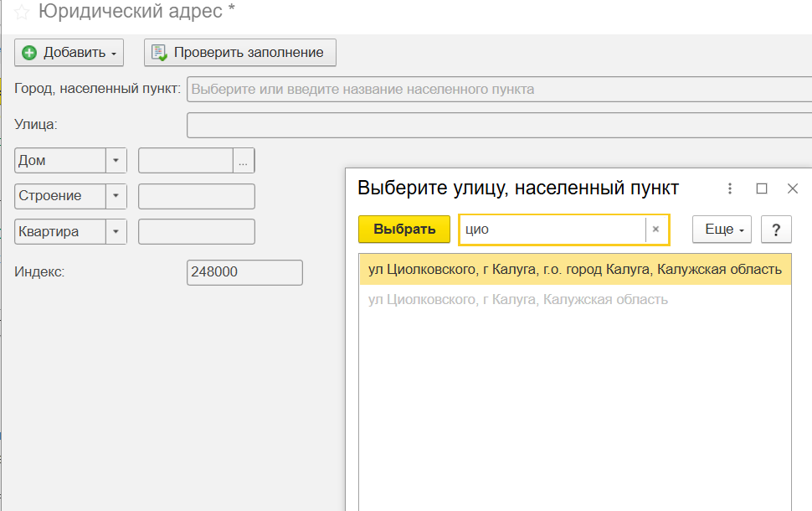Maximize the Выберите улицу dialog
This screenshot has height=511, width=812.
click(762, 188)
